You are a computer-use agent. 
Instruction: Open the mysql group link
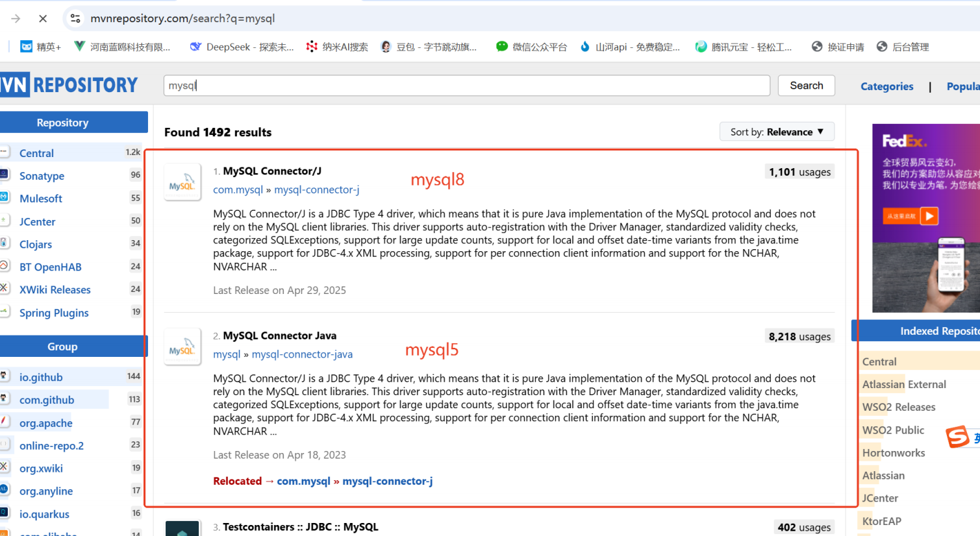227,355
